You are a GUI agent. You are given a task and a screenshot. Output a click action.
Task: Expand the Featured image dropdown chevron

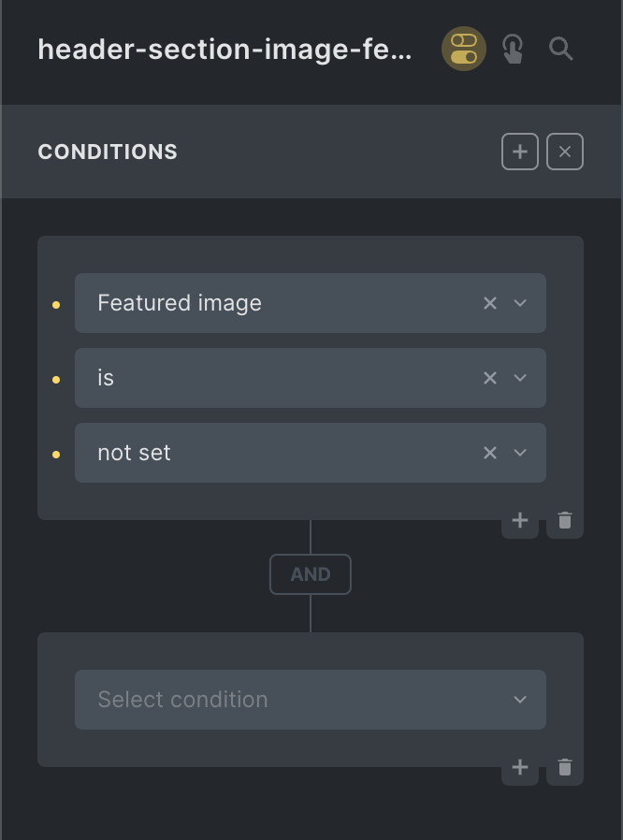(x=519, y=303)
